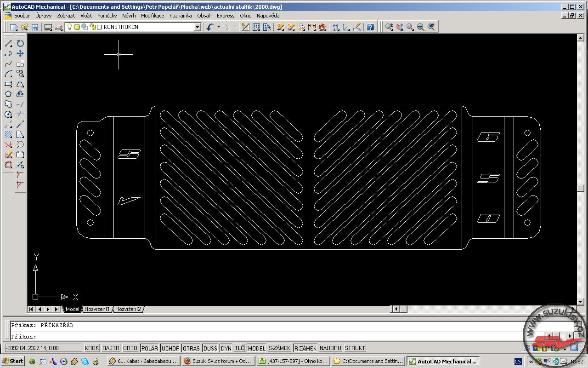Open the KONSTRUKCNI layer dropdown
588x368 pixels.
coord(197,27)
